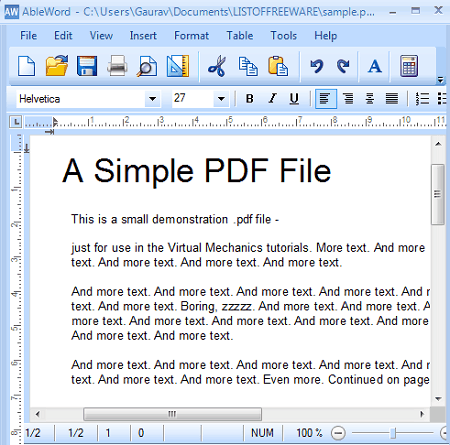Align text to the left
Image resolution: width=450 pixels, height=445 pixels.
tap(326, 99)
